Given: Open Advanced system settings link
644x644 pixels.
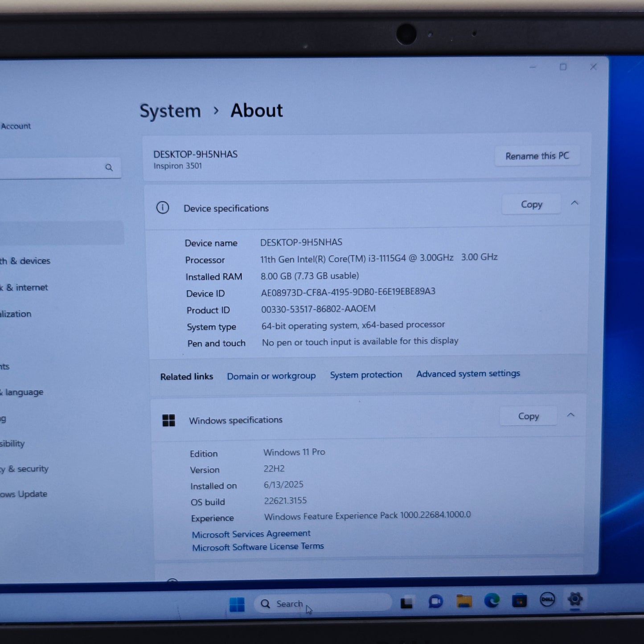Looking at the screenshot, I should pos(468,373).
